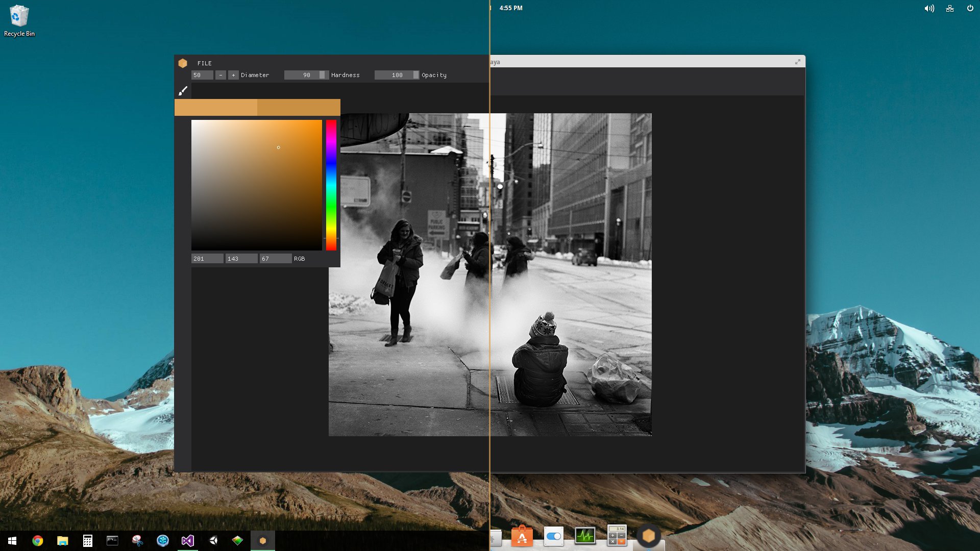Click the red value field showing 201
Image resolution: width=980 pixels, height=551 pixels.
point(207,259)
